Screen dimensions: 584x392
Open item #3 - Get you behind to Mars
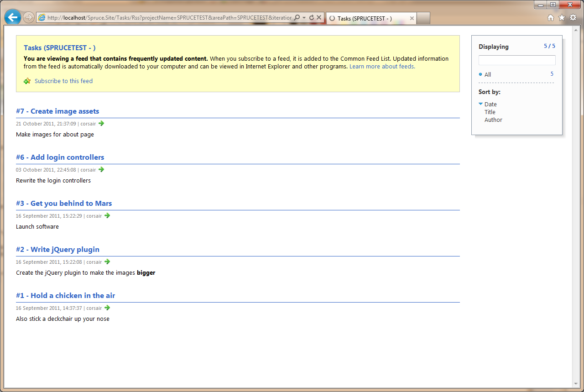click(64, 204)
